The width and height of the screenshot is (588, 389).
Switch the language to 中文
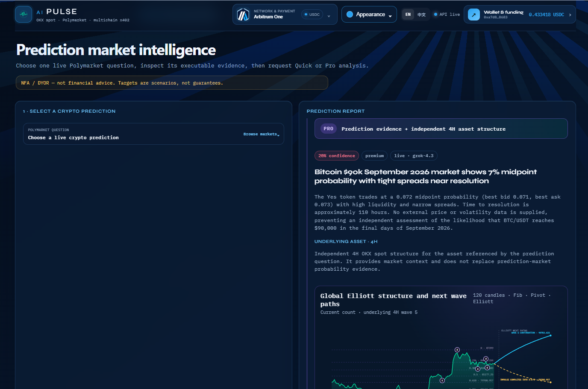421,15
